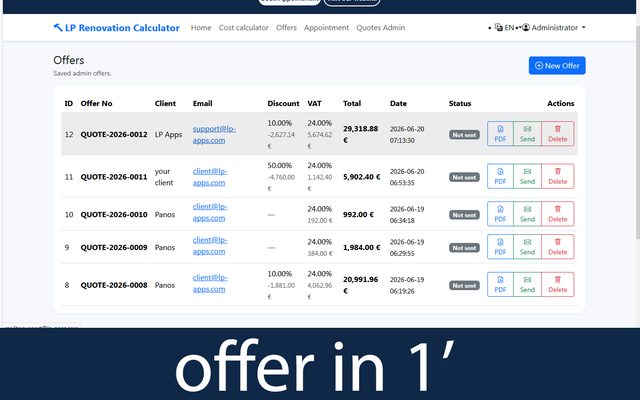Open the Home menu item

201,28
